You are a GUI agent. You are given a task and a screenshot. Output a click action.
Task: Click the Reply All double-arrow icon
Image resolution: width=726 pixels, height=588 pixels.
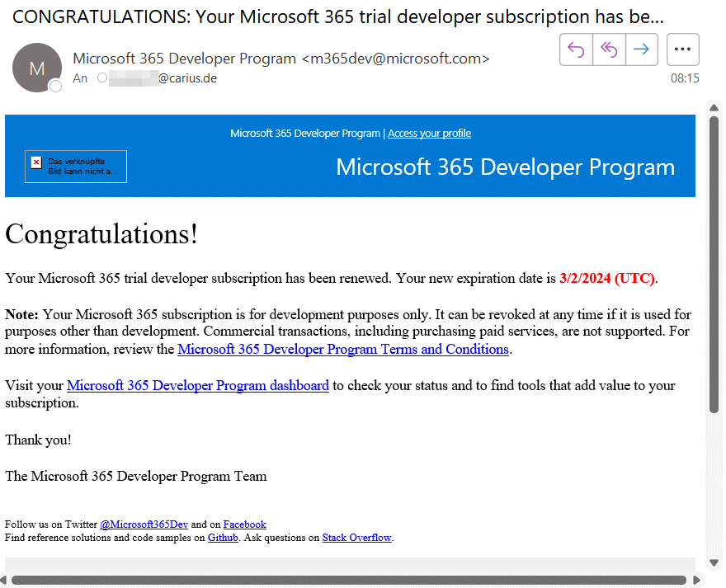coord(609,49)
